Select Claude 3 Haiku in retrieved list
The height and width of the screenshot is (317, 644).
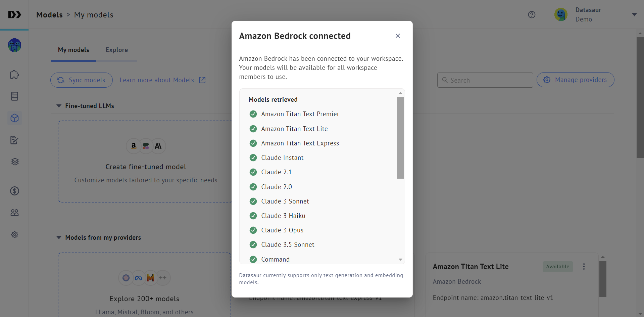[x=283, y=216]
